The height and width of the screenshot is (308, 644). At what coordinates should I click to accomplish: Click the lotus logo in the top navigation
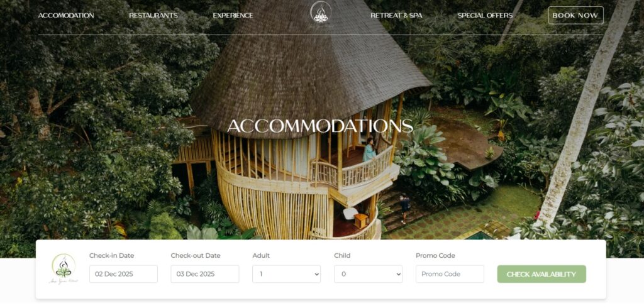[320, 14]
